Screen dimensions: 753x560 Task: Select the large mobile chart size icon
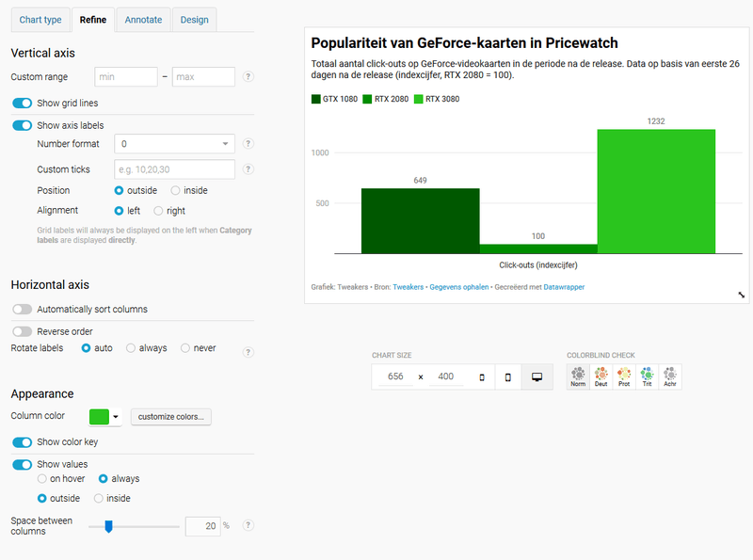(x=508, y=377)
